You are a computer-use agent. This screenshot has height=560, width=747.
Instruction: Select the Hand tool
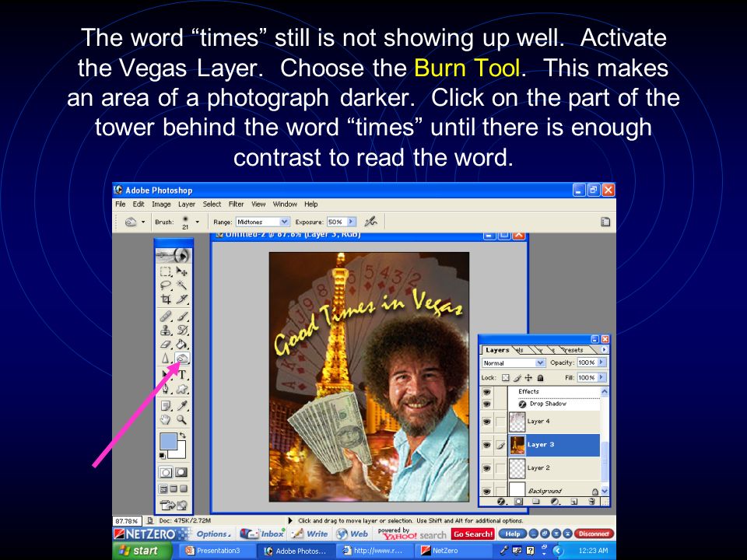point(165,419)
